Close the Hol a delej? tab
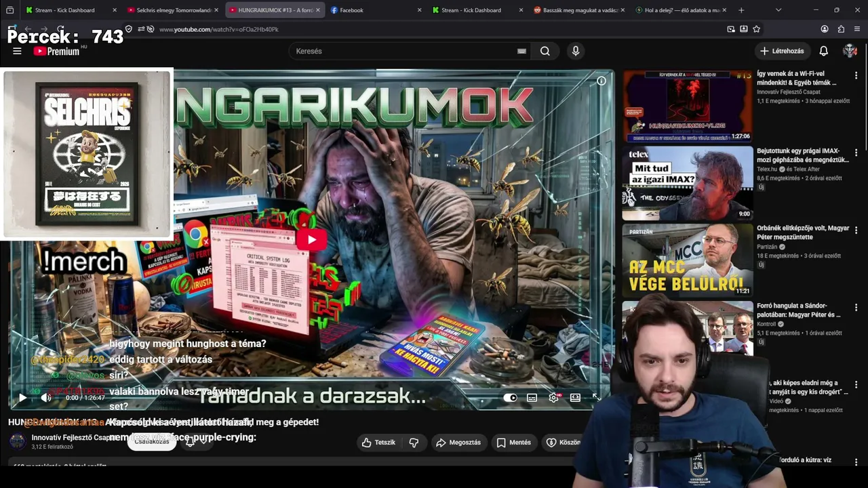868x488 pixels. pos(724,10)
